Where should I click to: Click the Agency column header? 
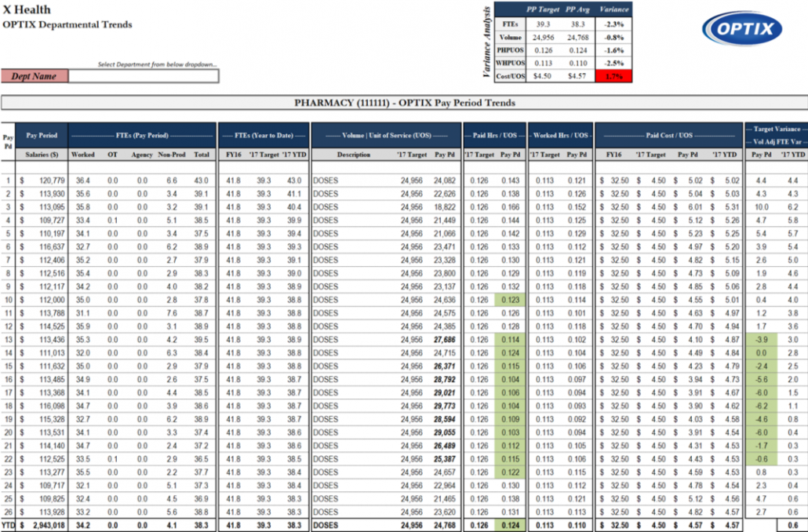pyautogui.click(x=142, y=155)
